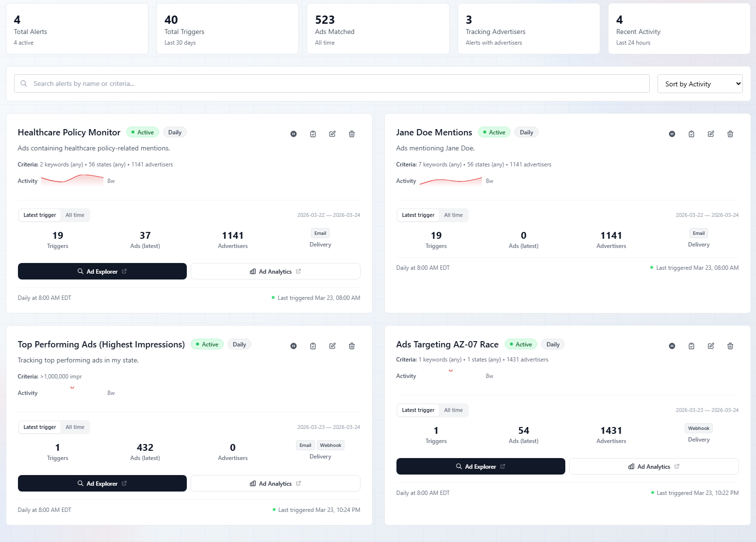756x542 pixels.
Task: Delete the Top Performing Ads alert
Action: coord(351,345)
